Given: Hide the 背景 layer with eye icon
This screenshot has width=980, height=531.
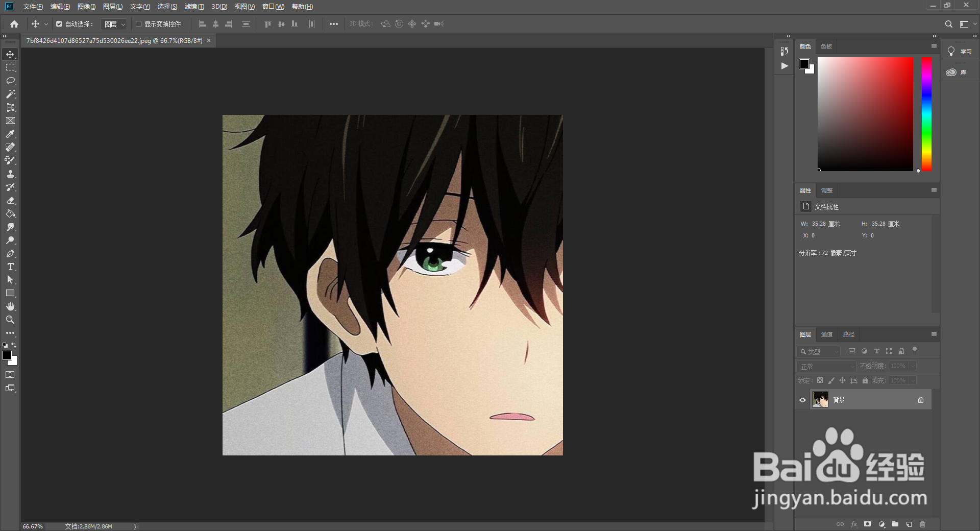Looking at the screenshot, I should coord(802,400).
